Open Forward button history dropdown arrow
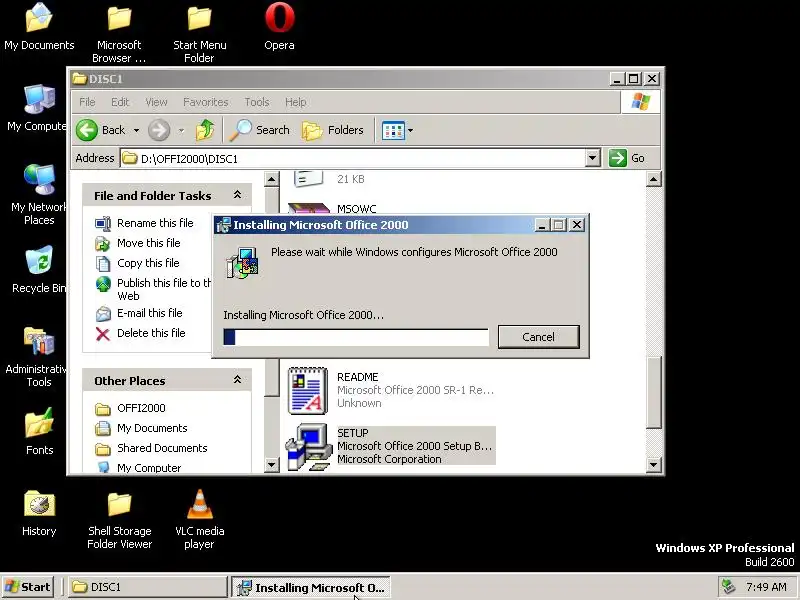Viewport: 800px width, 600px height. [181, 131]
